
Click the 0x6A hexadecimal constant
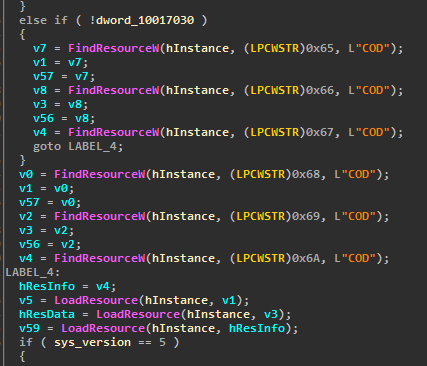click(306, 258)
